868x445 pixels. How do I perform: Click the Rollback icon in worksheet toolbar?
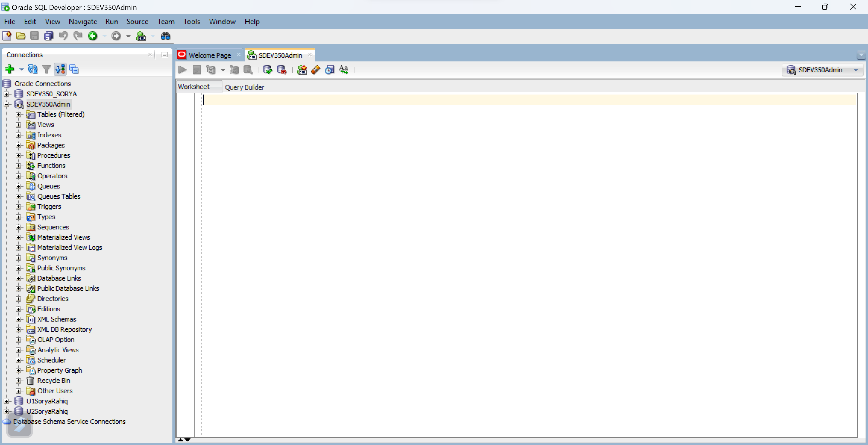point(282,70)
